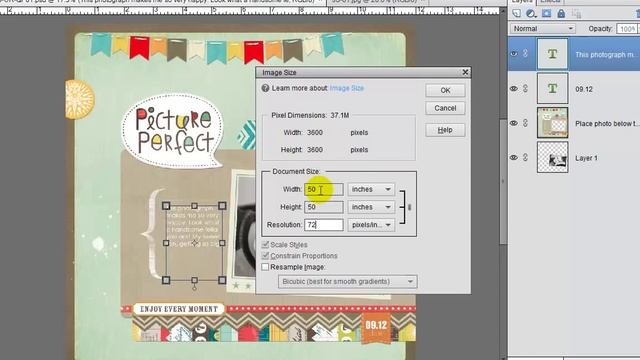Select thumbnail of 'This photograph m...' text layer
Image resolution: width=640 pixels, height=360 pixels.
pos(552,54)
